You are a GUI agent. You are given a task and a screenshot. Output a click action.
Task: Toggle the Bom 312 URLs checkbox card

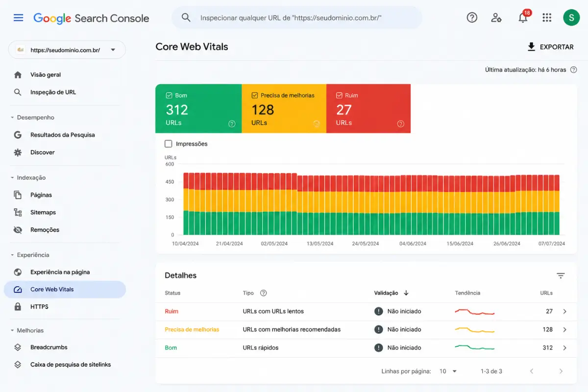(x=198, y=109)
